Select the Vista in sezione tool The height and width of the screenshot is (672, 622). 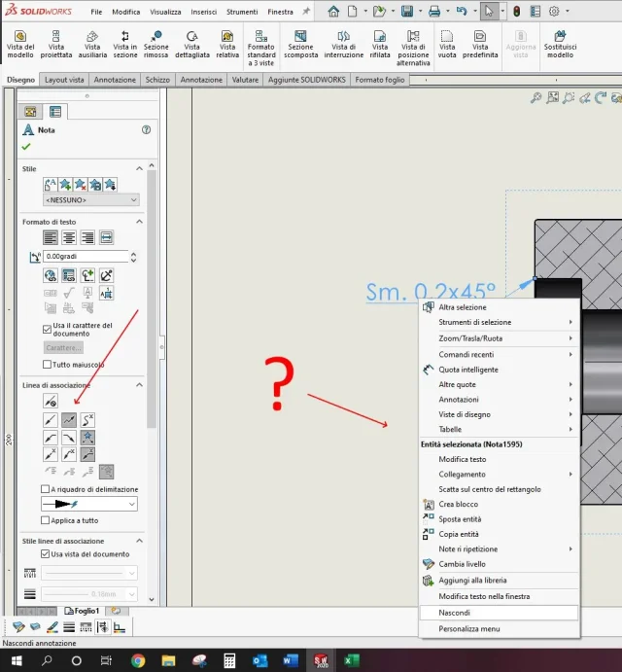(124, 45)
